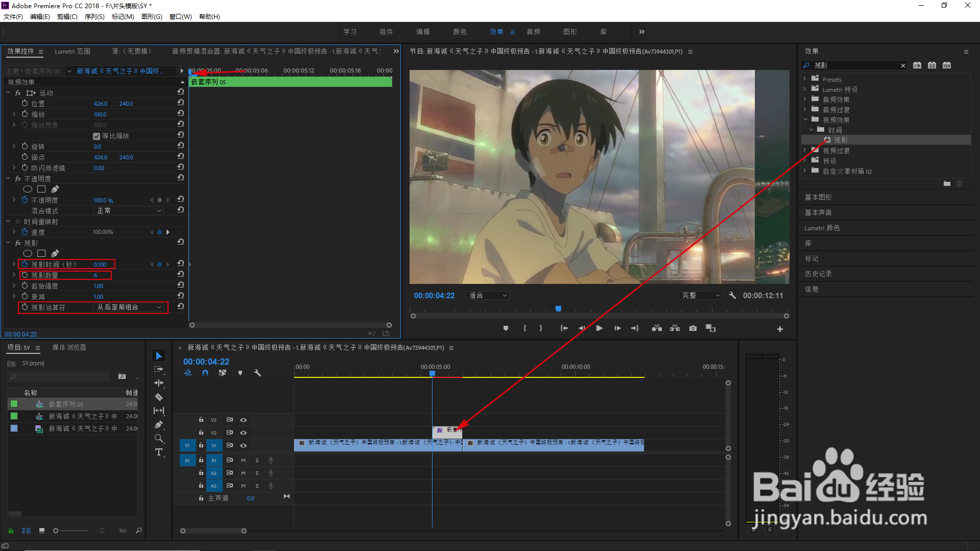Open 文件(F) menu
The image size is (980, 551).
click(x=13, y=16)
